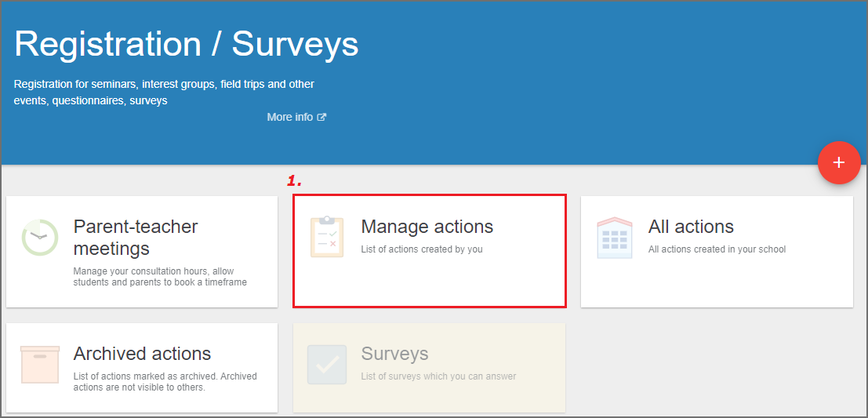Click the clipboard icon on Manage actions
868x418 pixels.
327,237
